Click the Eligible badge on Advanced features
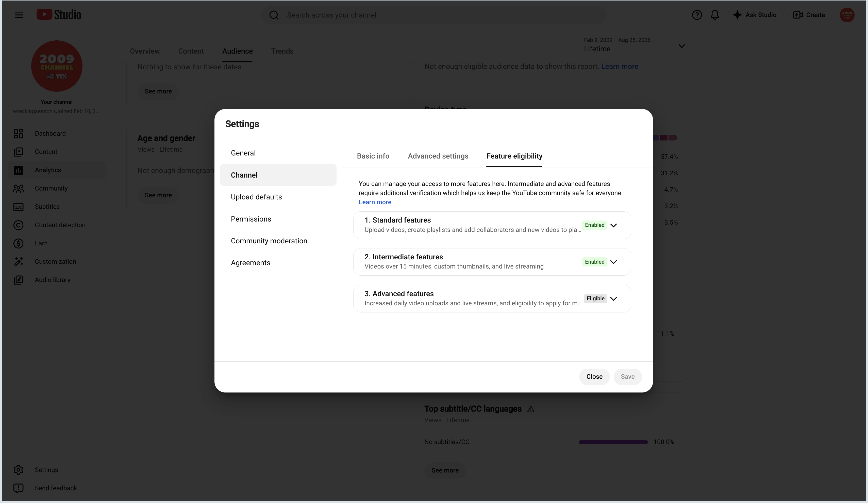Viewport: 868px width, 503px height. coord(595,298)
